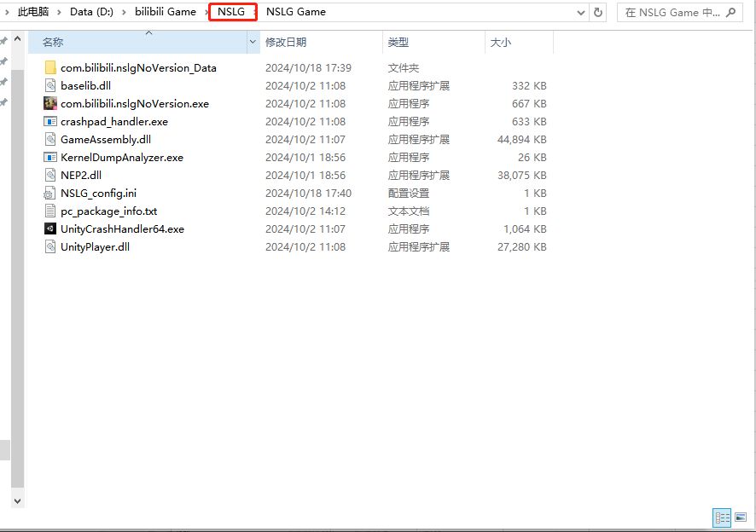Navigate to bilibili Game breadcrumb

coord(166,12)
